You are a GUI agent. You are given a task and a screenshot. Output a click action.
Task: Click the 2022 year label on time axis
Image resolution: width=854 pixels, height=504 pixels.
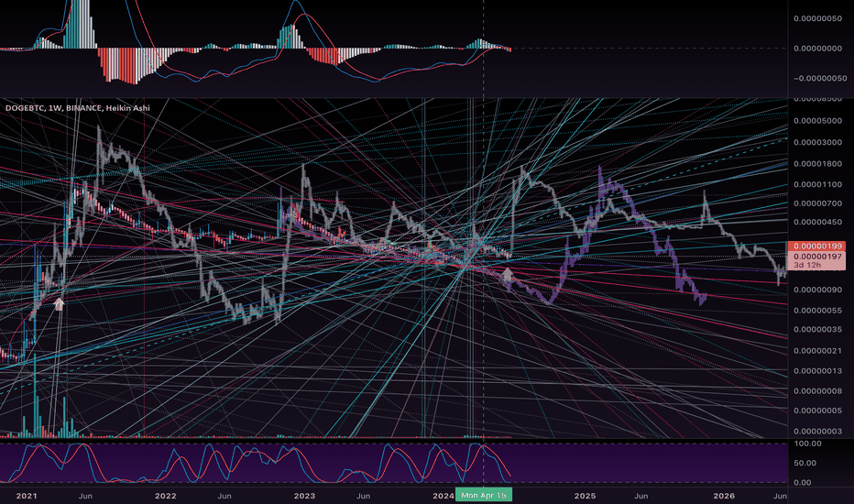[x=166, y=496]
